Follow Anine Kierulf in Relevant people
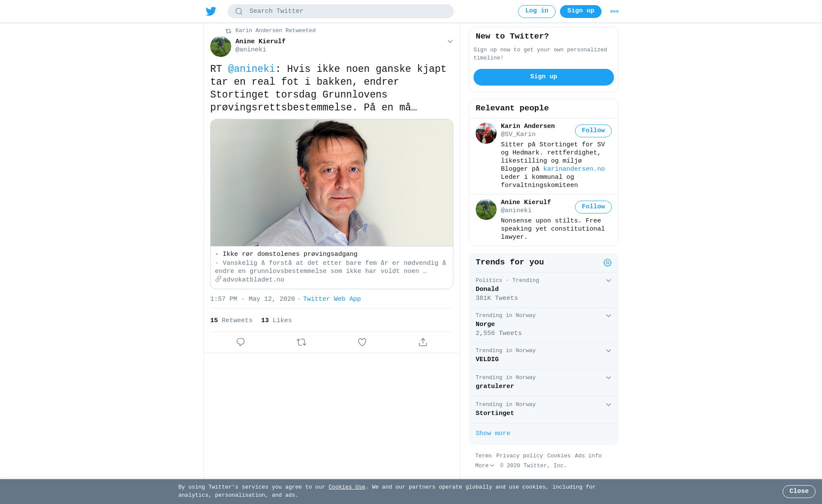This screenshot has width=822, height=504. (x=593, y=207)
